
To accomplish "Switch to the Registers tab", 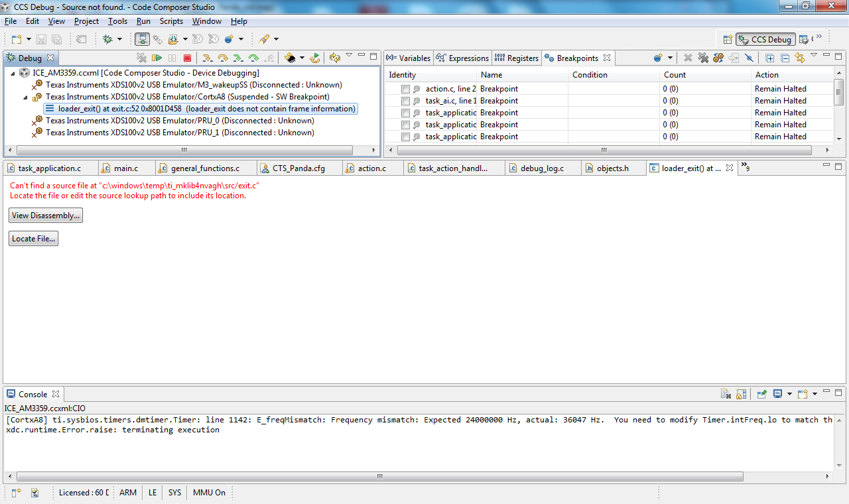I will click(x=516, y=58).
